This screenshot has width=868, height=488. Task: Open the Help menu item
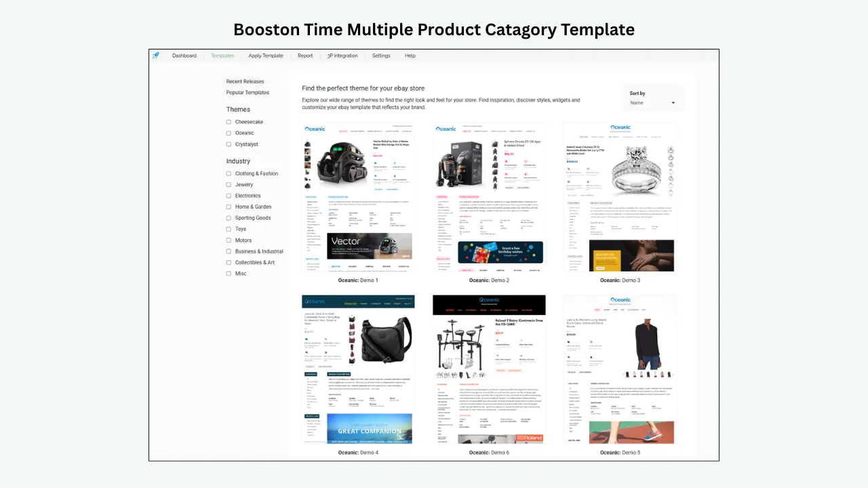pyautogui.click(x=410, y=56)
